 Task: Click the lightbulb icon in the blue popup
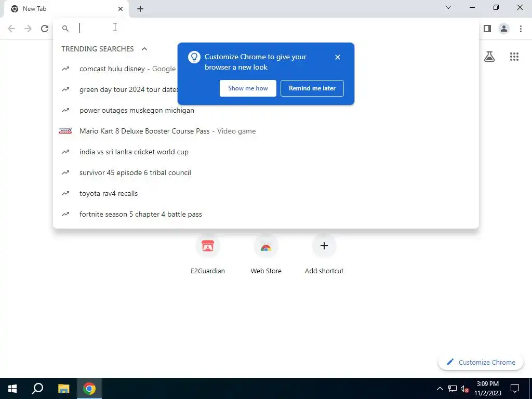pyautogui.click(x=194, y=57)
